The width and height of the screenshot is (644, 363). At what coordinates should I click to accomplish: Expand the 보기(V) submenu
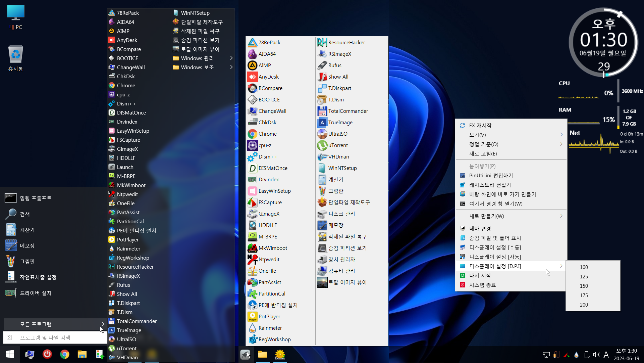tap(511, 135)
